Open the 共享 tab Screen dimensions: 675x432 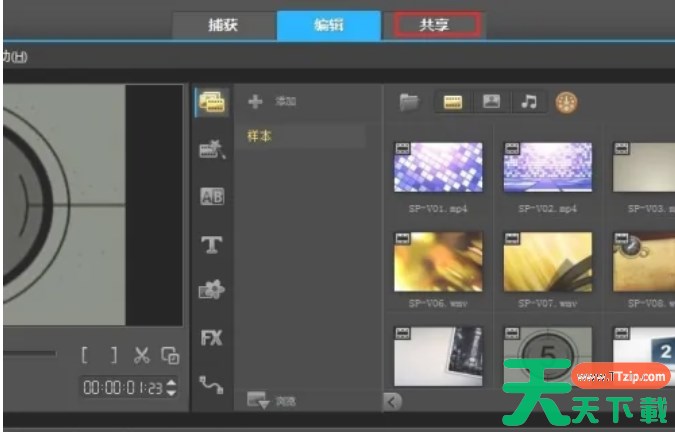tap(434, 25)
